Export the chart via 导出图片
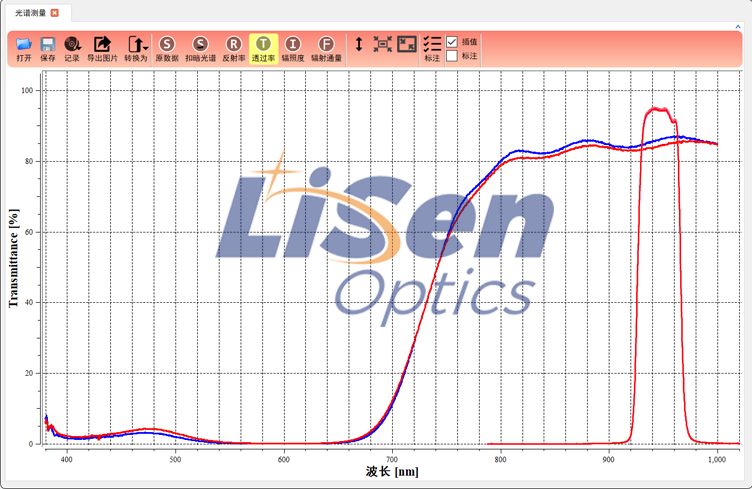Viewport: 752px width, 489px height. pos(102,49)
